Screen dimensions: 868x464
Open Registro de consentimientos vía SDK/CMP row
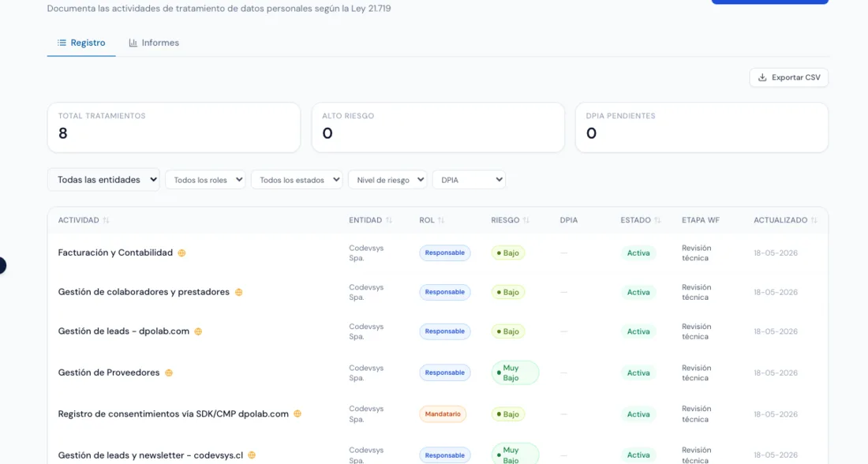pos(174,413)
